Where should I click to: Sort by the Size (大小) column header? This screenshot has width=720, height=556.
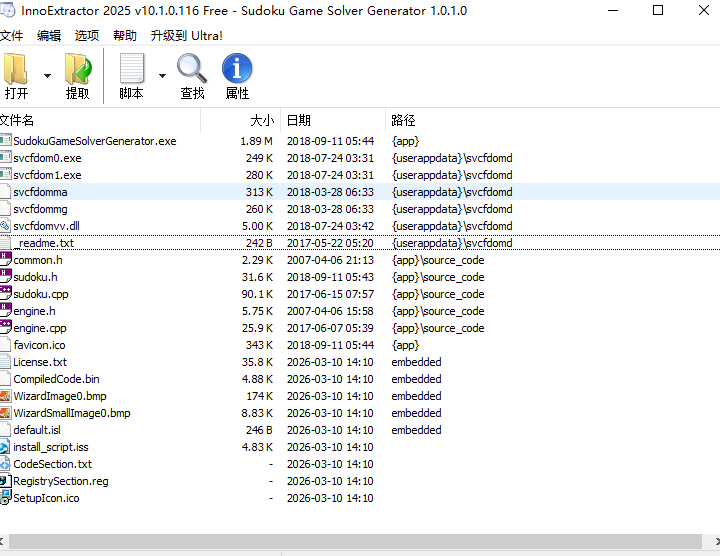click(x=261, y=120)
